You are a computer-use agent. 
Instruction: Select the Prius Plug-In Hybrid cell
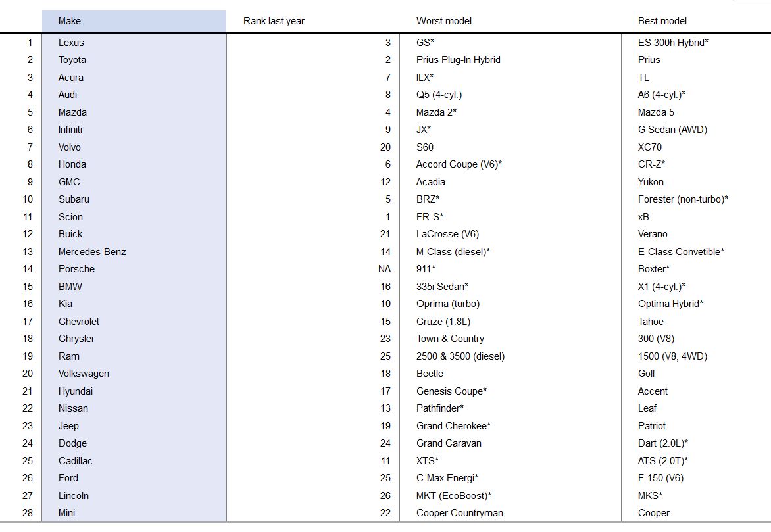tap(458, 60)
